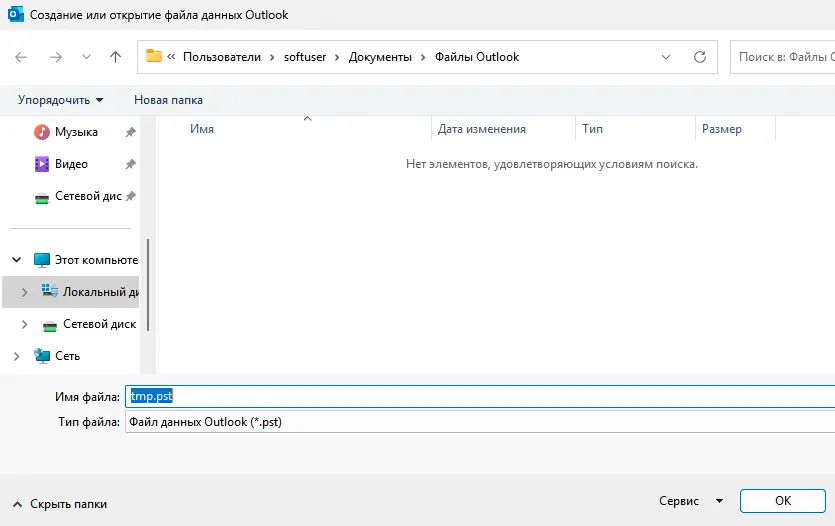
Task: Click the Видео film icon
Action: click(x=42, y=164)
